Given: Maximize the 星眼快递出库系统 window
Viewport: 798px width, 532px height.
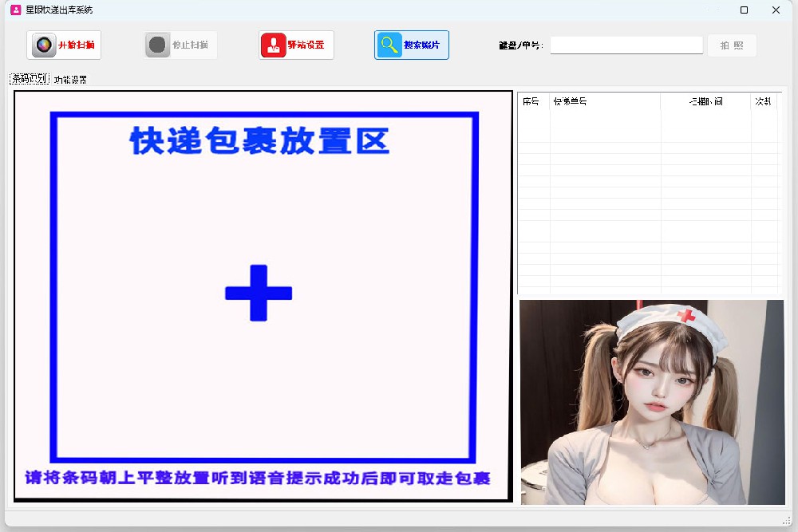Looking at the screenshot, I should pos(744,10).
